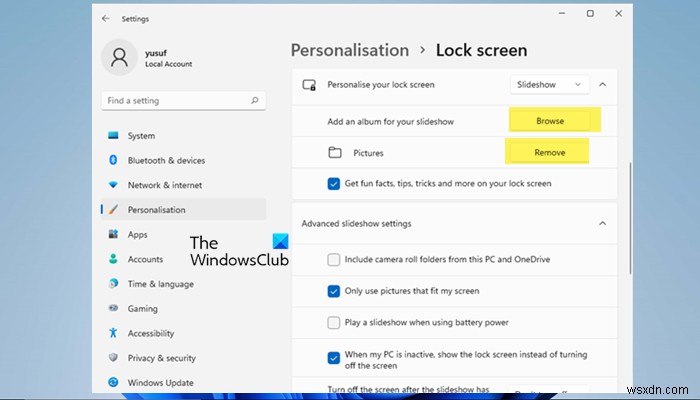Screen dimensions: 700x400
Task: Uncheck Only use pictures that fit screen
Action: 333,291
